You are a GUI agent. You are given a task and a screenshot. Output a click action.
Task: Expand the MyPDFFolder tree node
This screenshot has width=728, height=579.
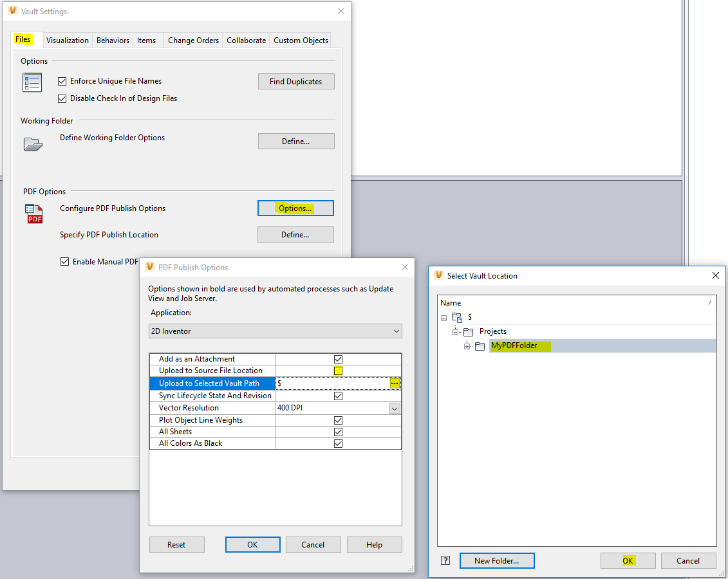(x=467, y=346)
